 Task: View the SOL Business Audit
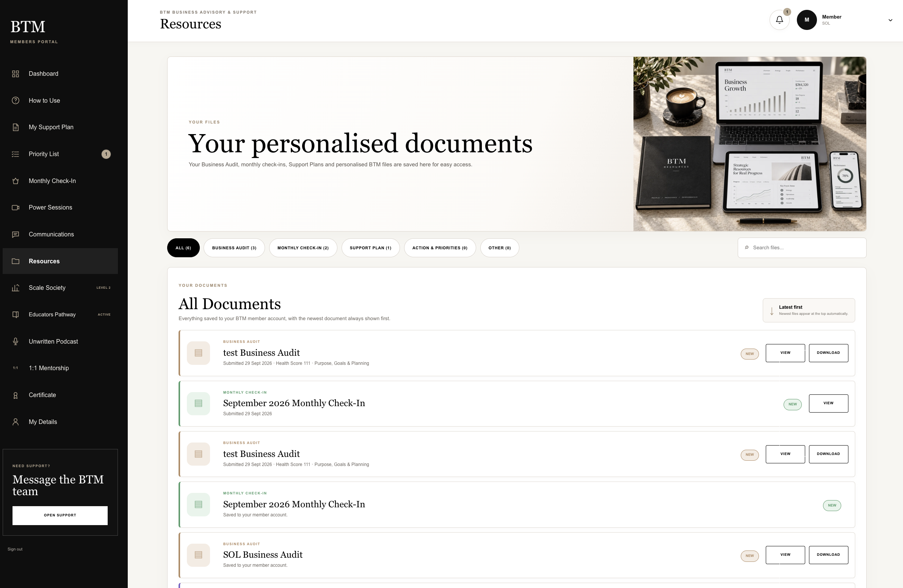coord(785,555)
